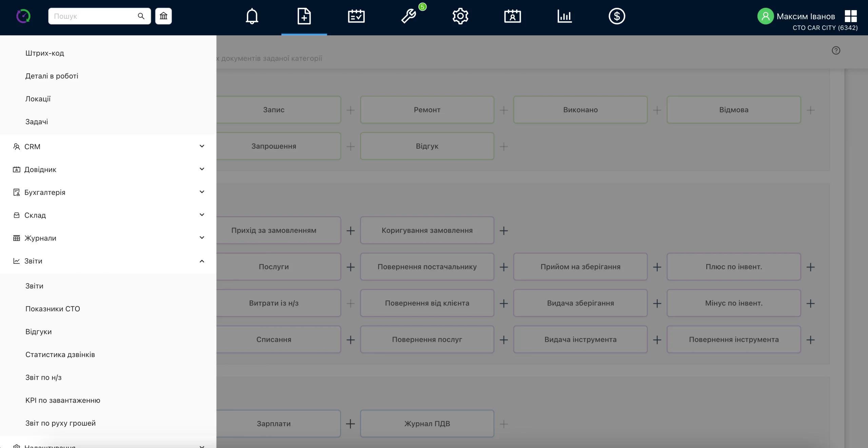Click plus icon next to Видача інструмента

pos(657,340)
